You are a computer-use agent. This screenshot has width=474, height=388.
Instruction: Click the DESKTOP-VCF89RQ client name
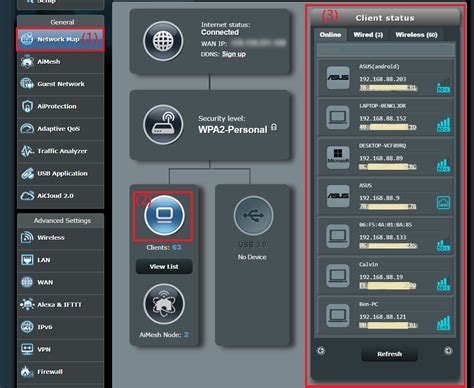pos(382,146)
